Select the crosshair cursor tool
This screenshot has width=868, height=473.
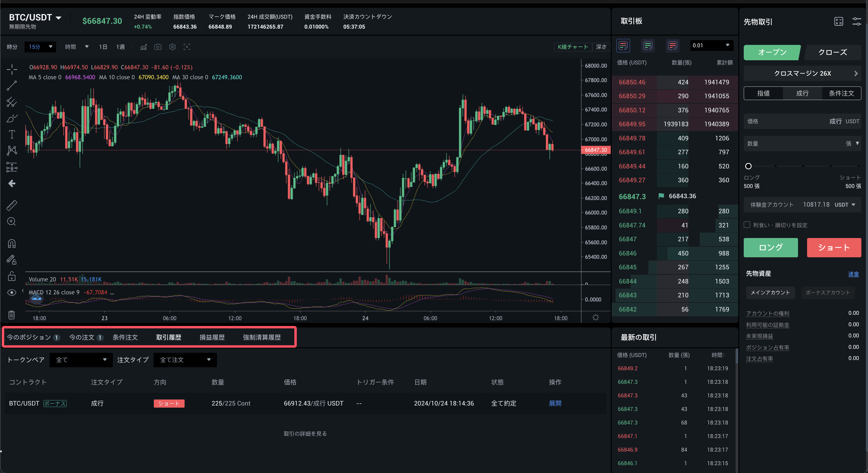click(x=12, y=69)
